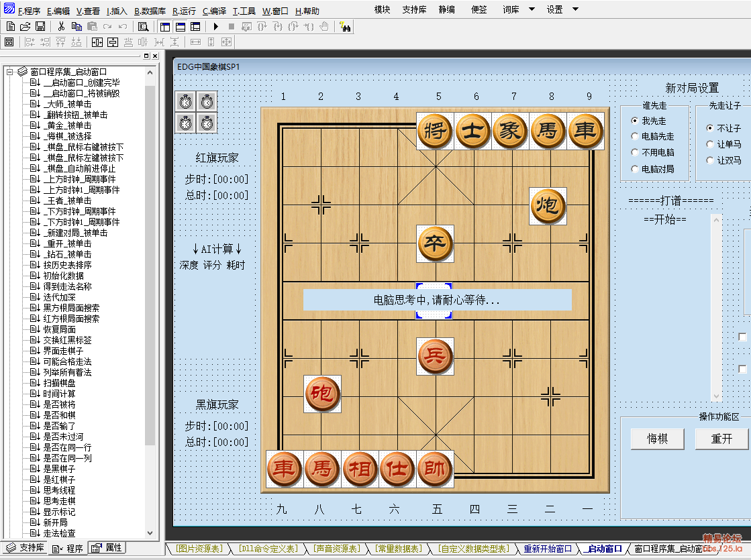Viewport: 751px width, 560px height.
Task: Click the Open folder toolbar icon
Action: 26,27
